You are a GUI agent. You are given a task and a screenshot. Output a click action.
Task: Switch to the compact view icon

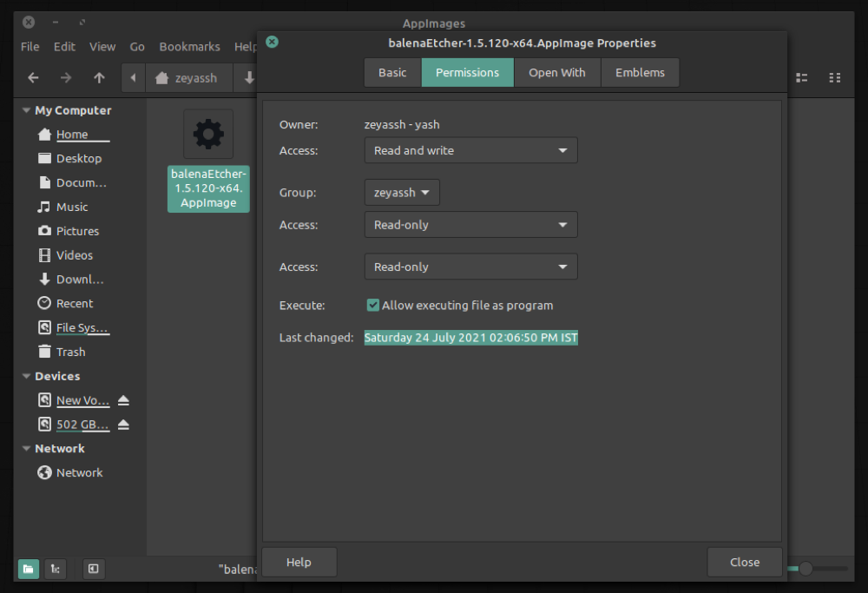pos(834,78)
